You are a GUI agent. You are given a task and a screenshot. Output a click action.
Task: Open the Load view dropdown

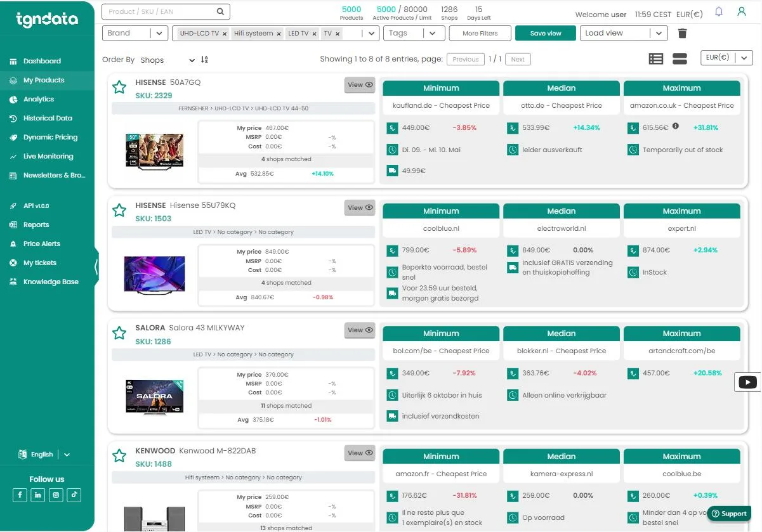624,33
